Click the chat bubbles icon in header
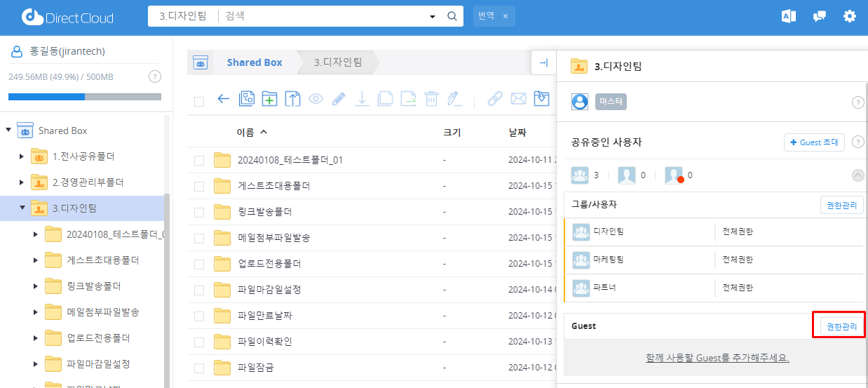 [819, 16]
